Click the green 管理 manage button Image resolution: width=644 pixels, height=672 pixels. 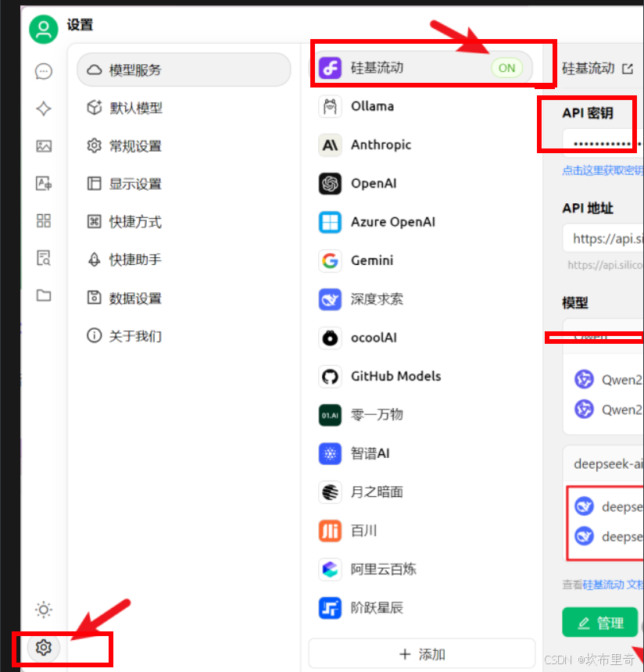click(599, 622)
